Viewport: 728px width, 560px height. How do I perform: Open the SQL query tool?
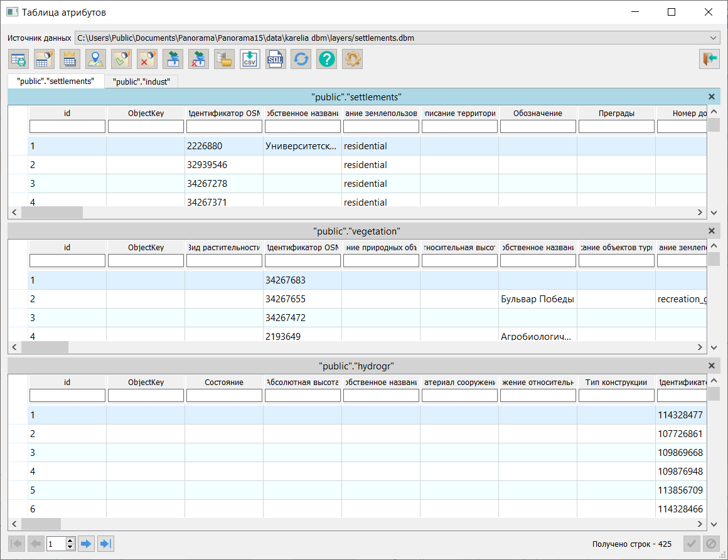coord(276,60)
